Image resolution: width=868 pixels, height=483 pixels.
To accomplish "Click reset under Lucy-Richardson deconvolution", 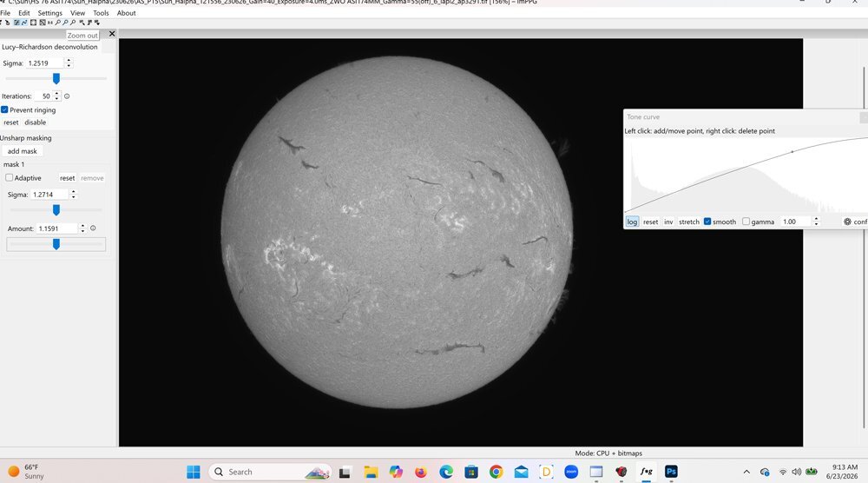I will [x=11, y=122].
